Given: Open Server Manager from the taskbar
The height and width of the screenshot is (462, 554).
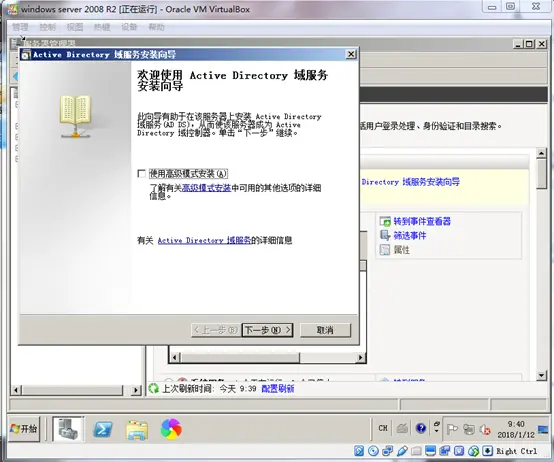Looking at the screenshot, I should (x=68, y=429).
